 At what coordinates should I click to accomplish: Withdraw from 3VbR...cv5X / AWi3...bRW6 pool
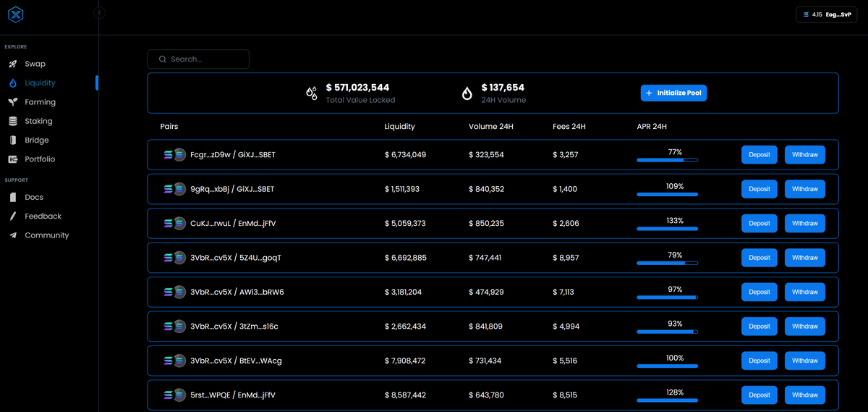(x=805, y=292)
